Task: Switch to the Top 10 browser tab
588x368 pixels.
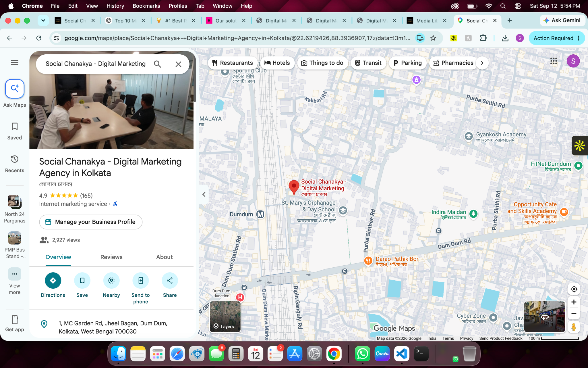Action: coord(125,21)
